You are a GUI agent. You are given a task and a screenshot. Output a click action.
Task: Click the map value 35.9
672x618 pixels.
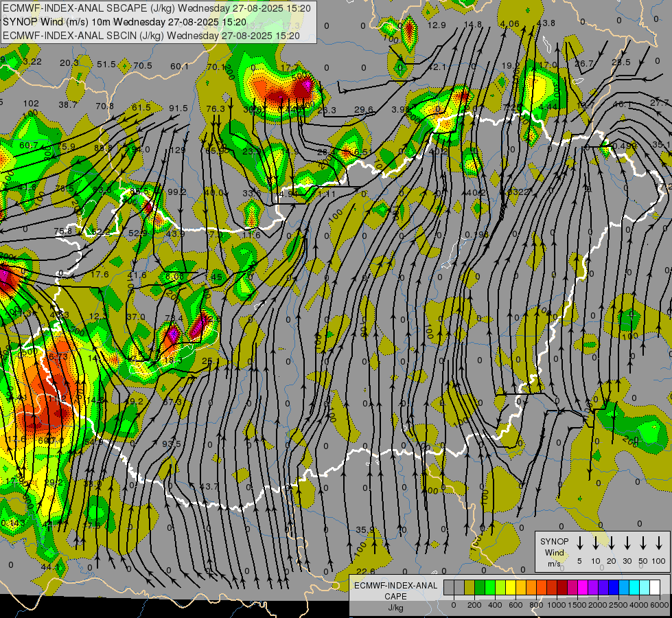(x=364, y=529)
